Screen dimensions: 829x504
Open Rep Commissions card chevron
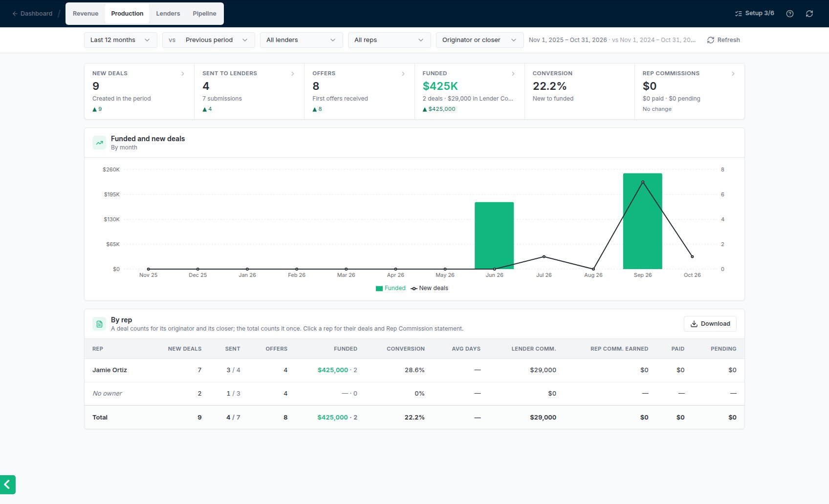[x=733, y=74]
